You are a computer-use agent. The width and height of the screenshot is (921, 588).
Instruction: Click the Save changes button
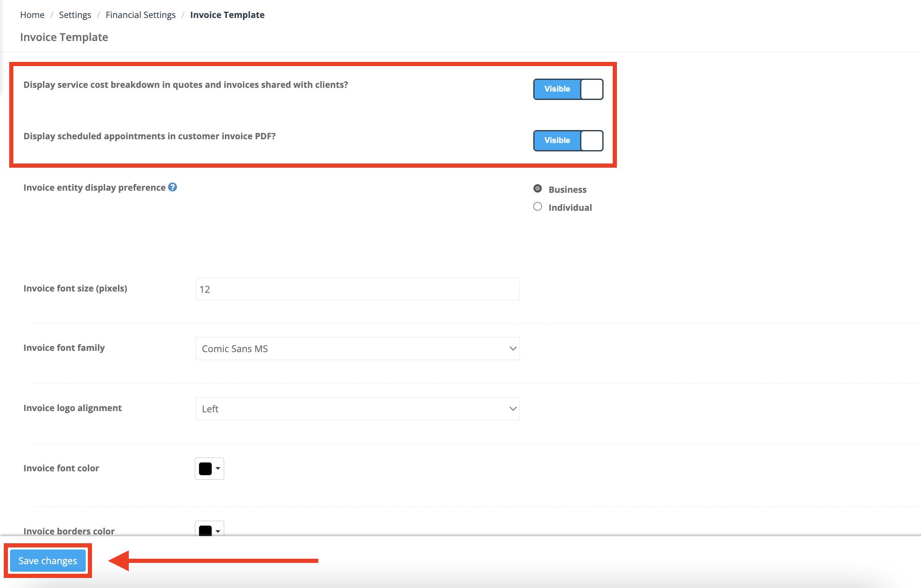click(48, 561)
